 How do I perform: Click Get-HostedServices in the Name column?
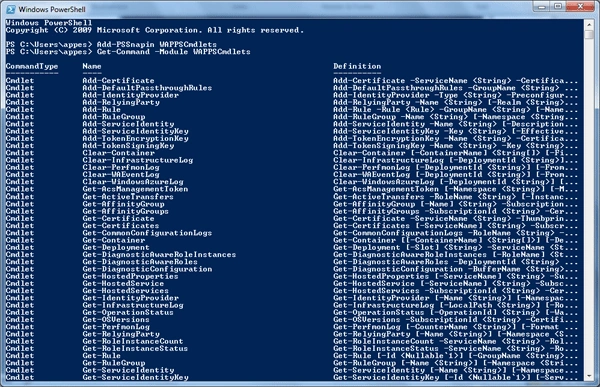[126, 291]
